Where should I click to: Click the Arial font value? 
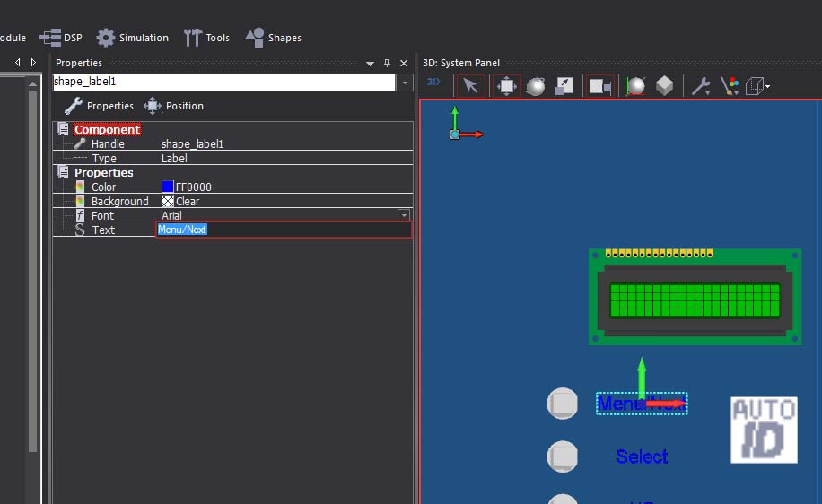coord(171,215)
